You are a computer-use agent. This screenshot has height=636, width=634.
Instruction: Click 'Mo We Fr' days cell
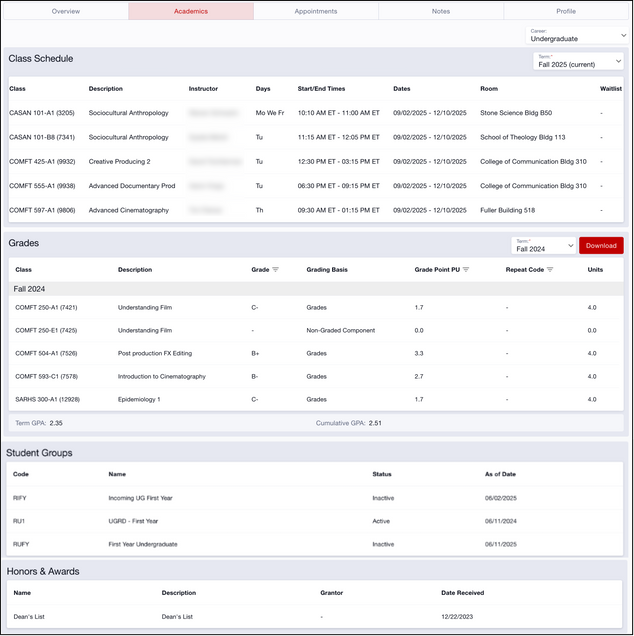pyautogui.click(x=270, y=113)
